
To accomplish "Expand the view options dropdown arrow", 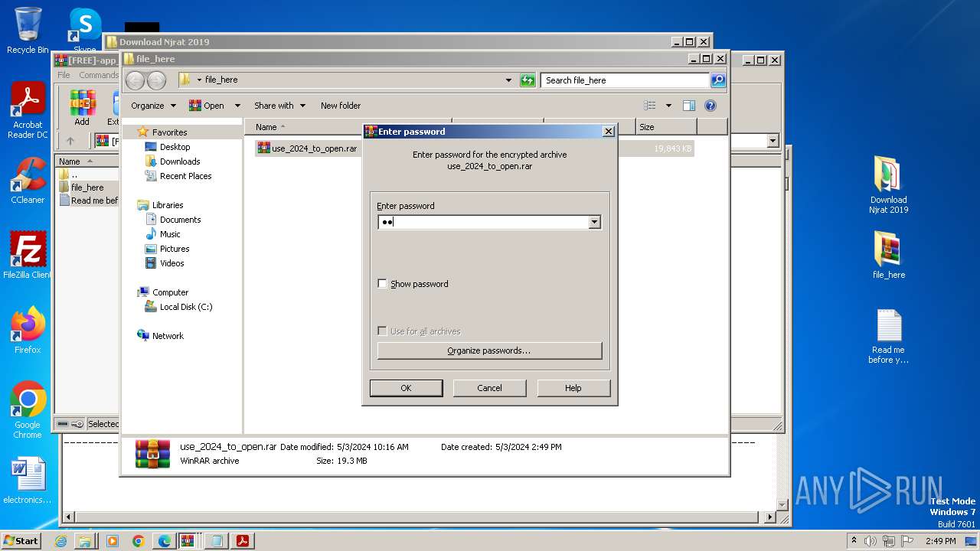I will pos(668,106).
